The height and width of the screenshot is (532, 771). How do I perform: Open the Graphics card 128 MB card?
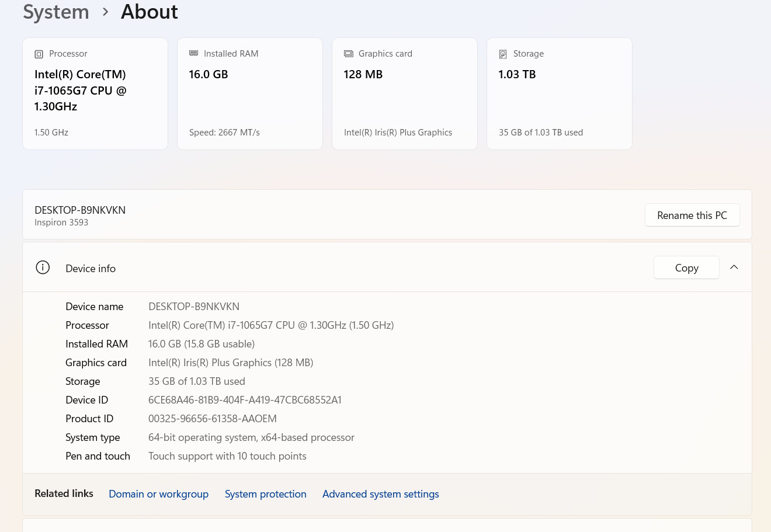click(x=405, y=94)
